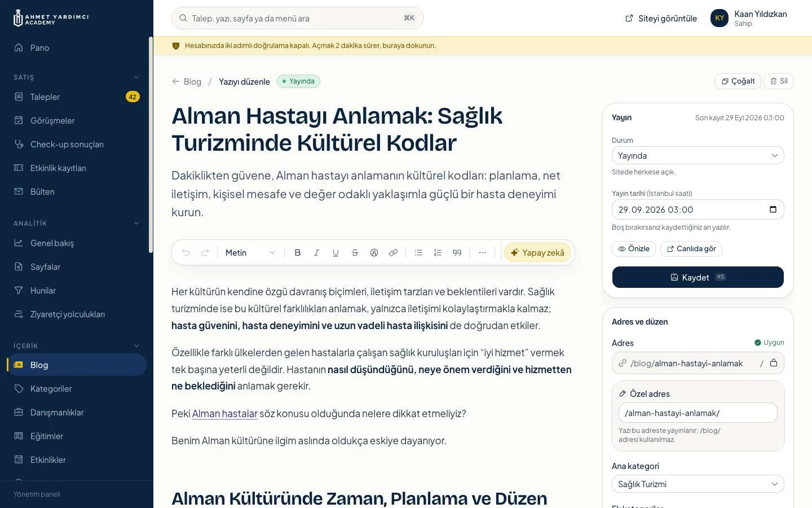Open Görüşmeler from the sidebar
Screen dimensions: 812x508
tap(77, 121)
